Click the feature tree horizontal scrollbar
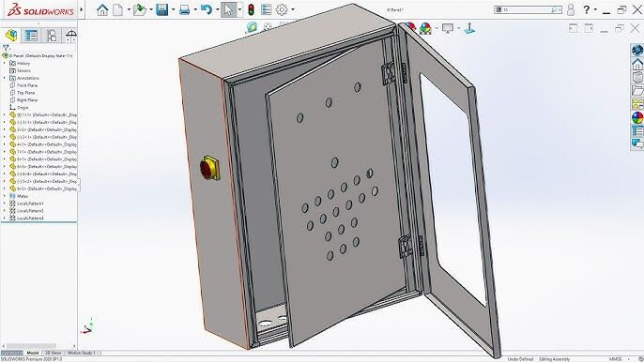 pos(31,346)
